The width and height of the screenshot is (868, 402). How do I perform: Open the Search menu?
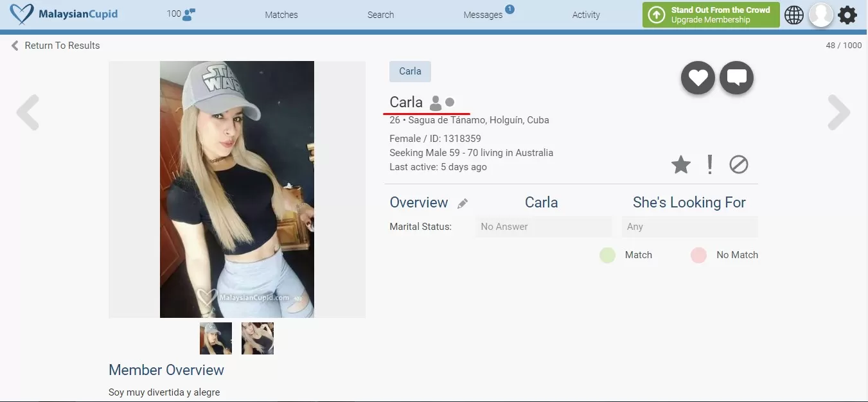(x=380, y=15)
